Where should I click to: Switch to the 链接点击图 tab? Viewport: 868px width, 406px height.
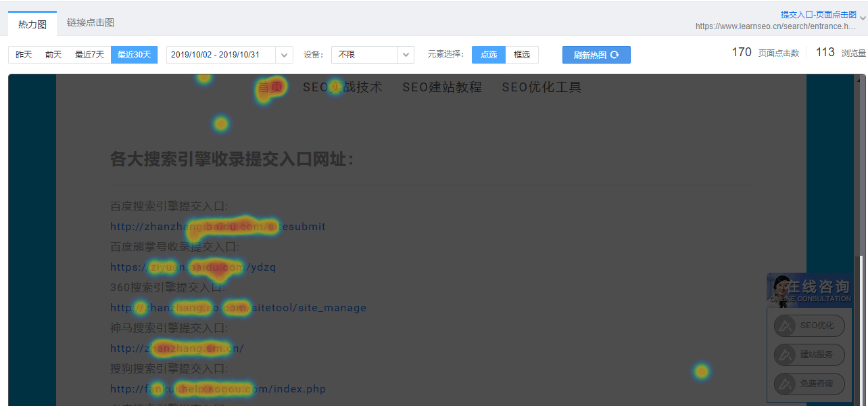(x=91, y=23)
